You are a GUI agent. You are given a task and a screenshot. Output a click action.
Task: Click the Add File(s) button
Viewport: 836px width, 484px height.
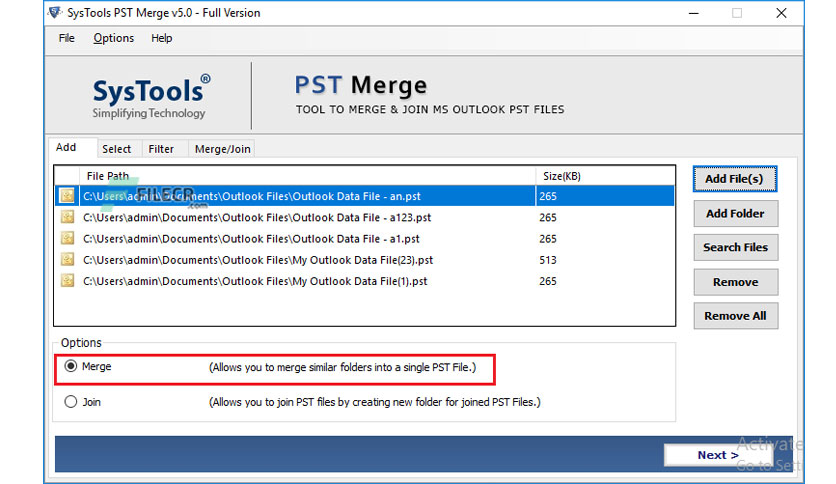tap(735, 179)
